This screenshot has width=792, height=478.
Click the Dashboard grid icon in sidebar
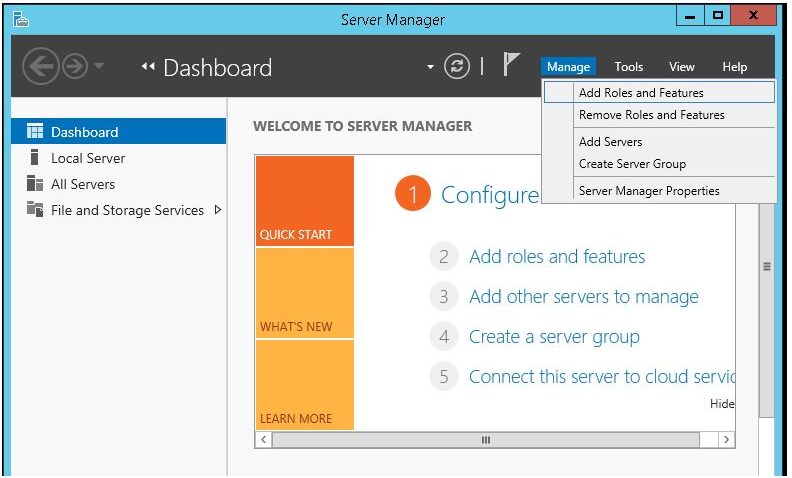pyautogui.click(x=35, y=131)
